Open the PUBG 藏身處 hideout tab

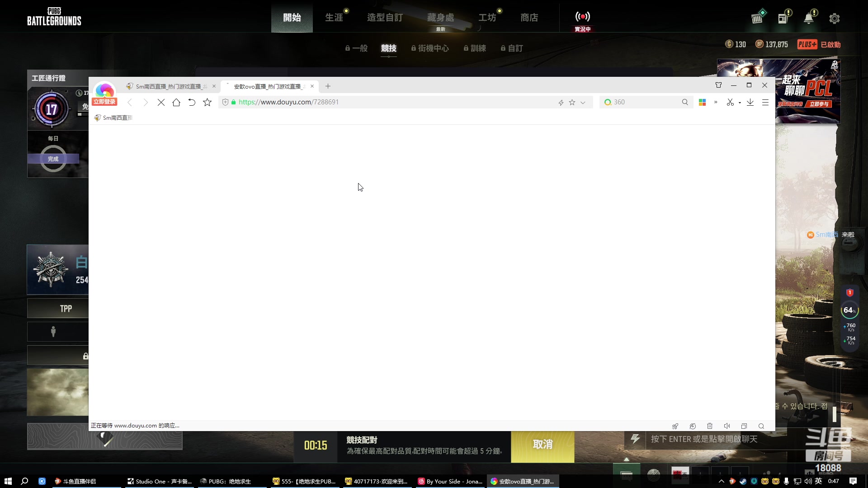(x=440, y=18)
